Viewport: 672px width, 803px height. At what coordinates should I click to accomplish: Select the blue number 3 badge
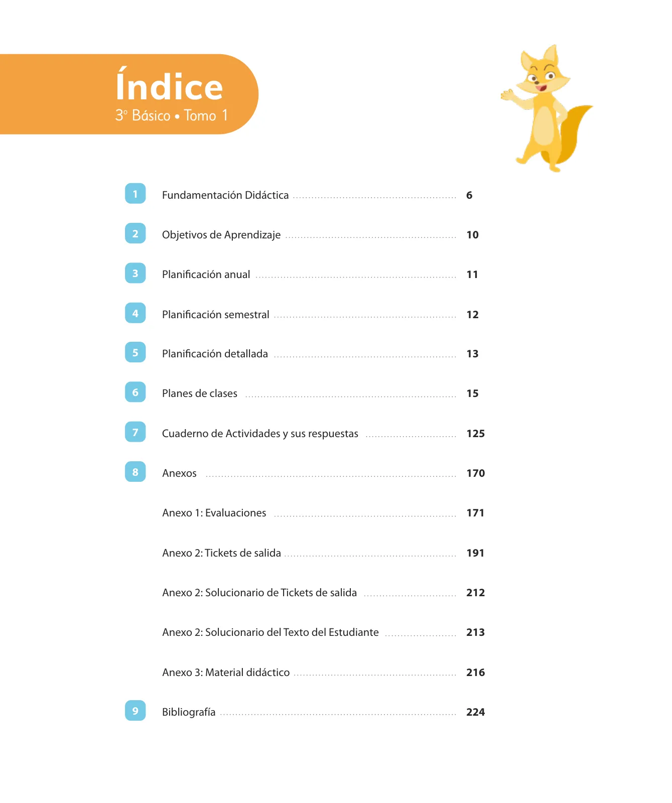click(135, 273)
